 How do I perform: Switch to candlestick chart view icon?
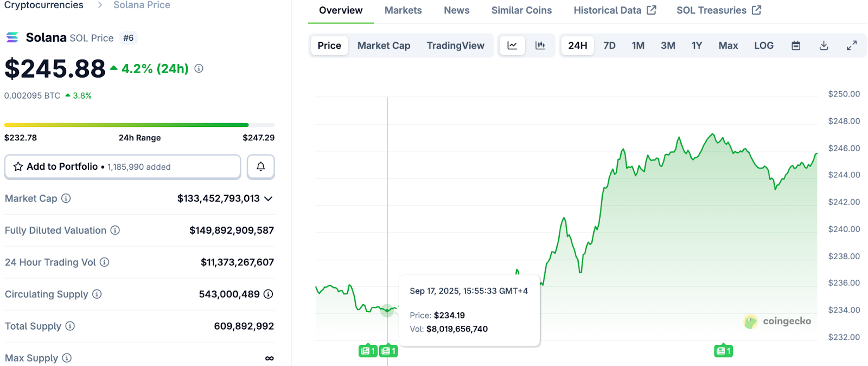point(540,46)
